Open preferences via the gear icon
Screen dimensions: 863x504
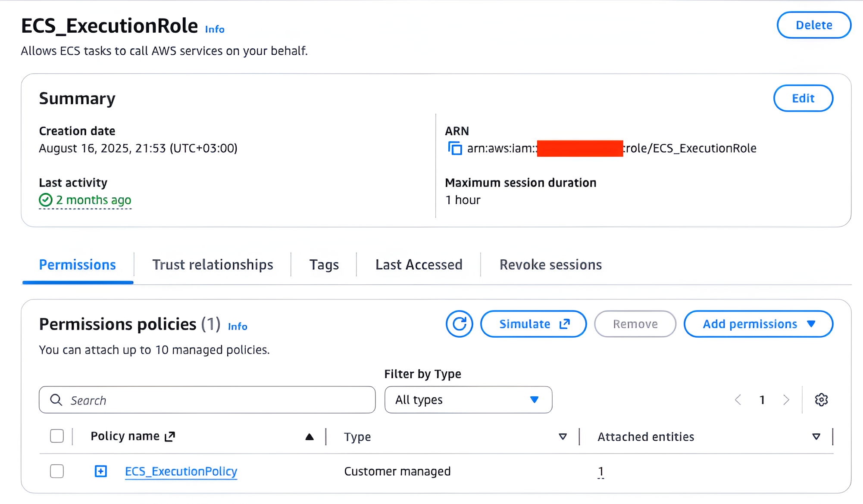pos(822,400)
